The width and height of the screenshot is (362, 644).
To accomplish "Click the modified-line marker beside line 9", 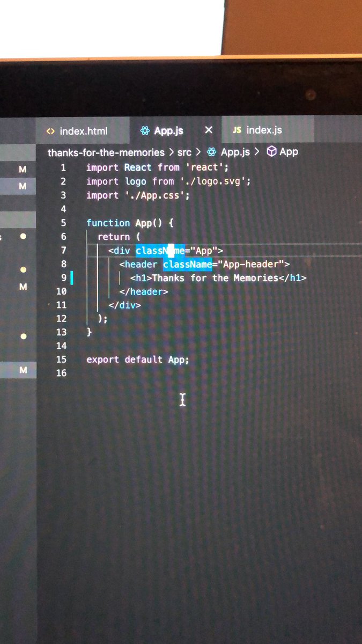I will 72,278.
